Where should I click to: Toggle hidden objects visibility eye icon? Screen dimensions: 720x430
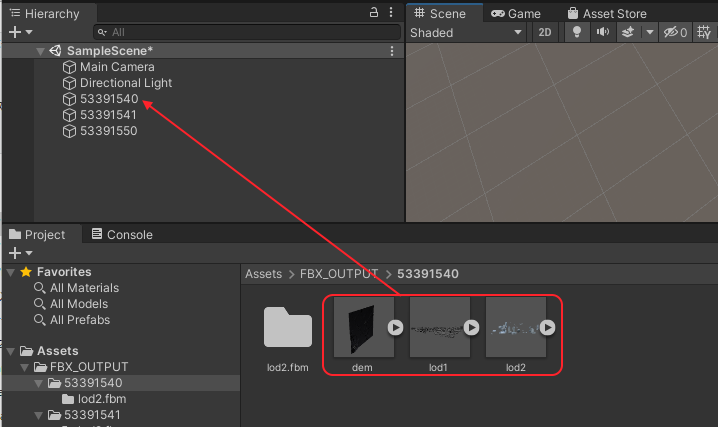coord(675,33)
